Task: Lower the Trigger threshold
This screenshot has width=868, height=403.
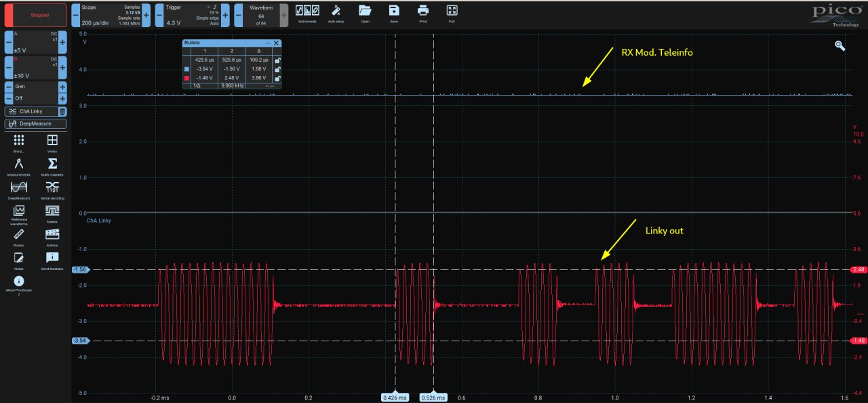Action: (159, 14)
